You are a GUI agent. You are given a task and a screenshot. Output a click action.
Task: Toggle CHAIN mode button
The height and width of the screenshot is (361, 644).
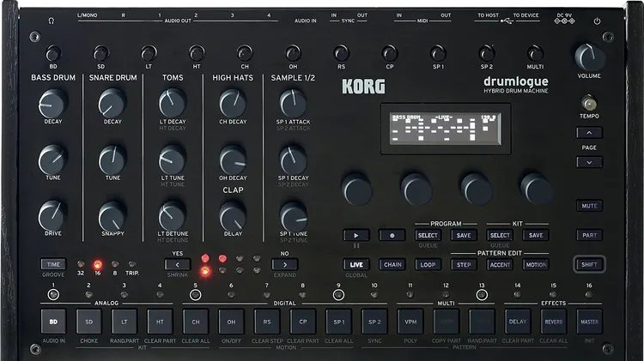[x=392, y=265]
